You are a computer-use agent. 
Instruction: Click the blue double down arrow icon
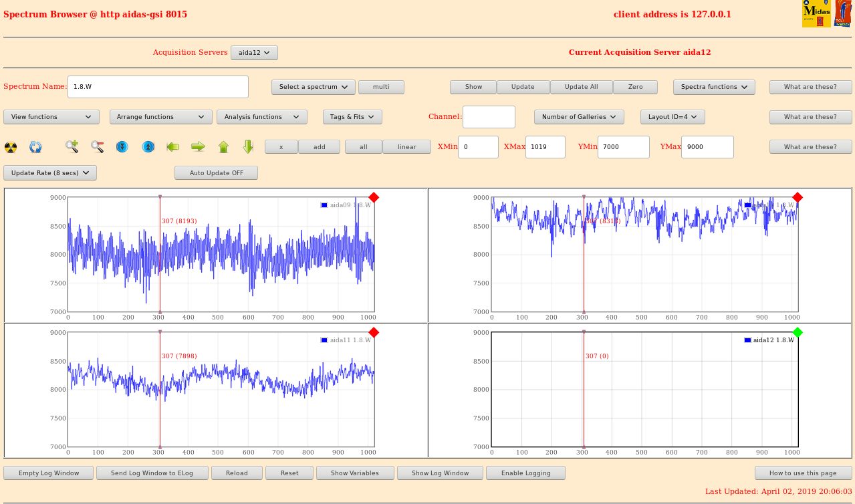click(122, 146)
